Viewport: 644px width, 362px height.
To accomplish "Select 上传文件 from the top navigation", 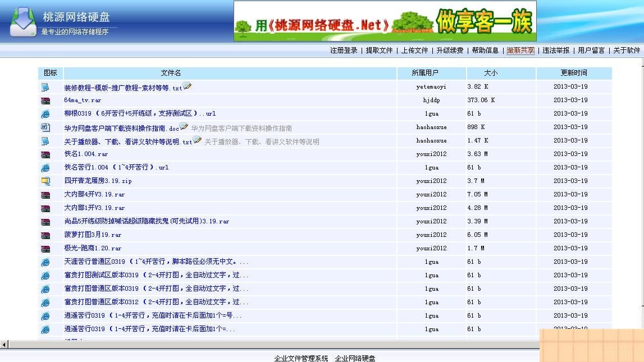I will (414, 50).
